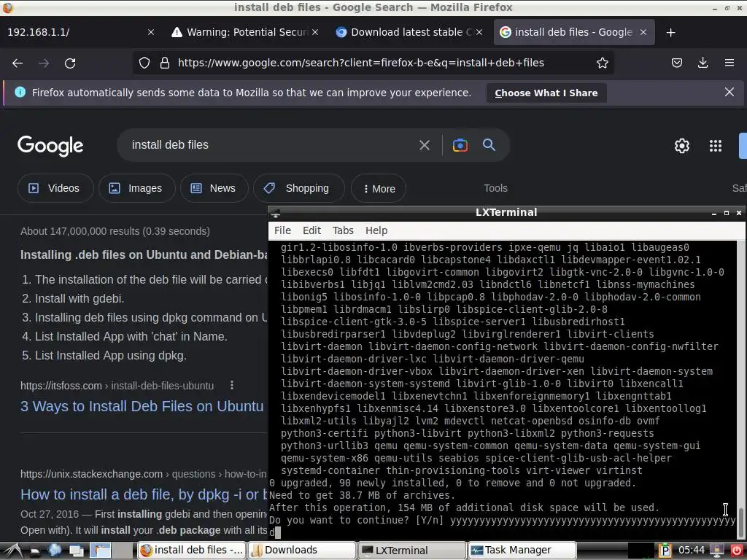Filter results by Videos
Screen dimensions: 747x560
pos(55,189)
